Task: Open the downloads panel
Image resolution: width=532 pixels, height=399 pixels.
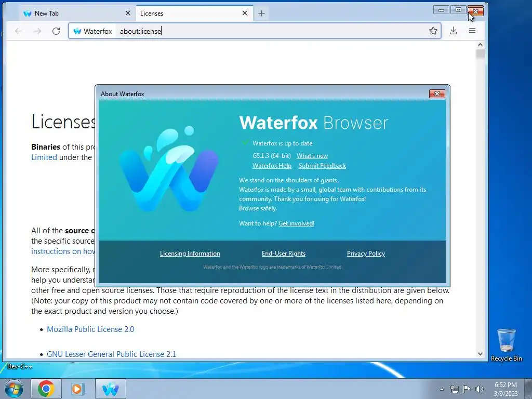Action: (x=453, y=31)
